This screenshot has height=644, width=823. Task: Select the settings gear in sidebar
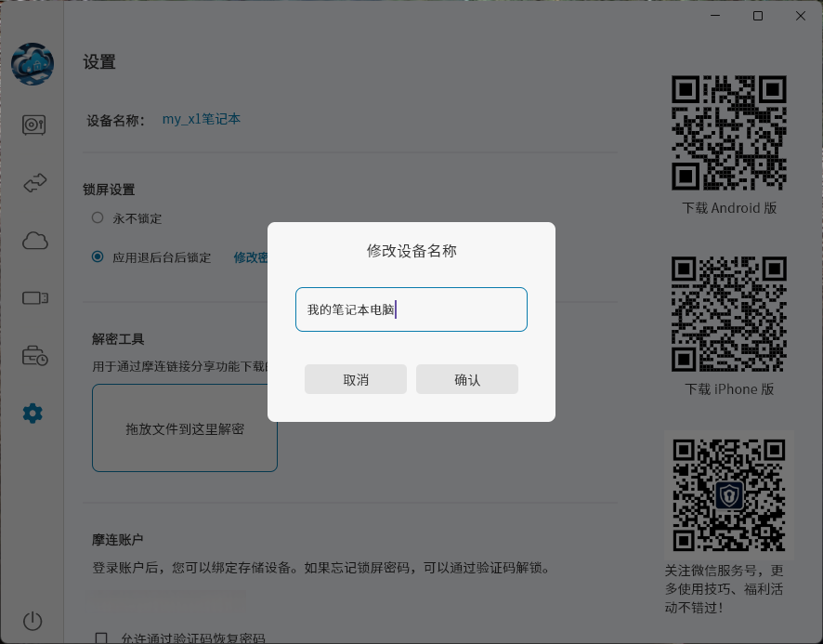33,413
